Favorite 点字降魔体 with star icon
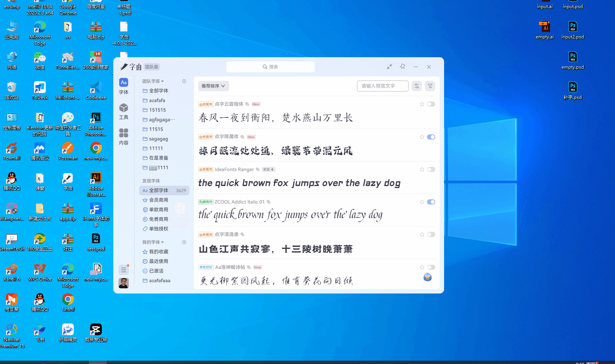 pos(422,137)
